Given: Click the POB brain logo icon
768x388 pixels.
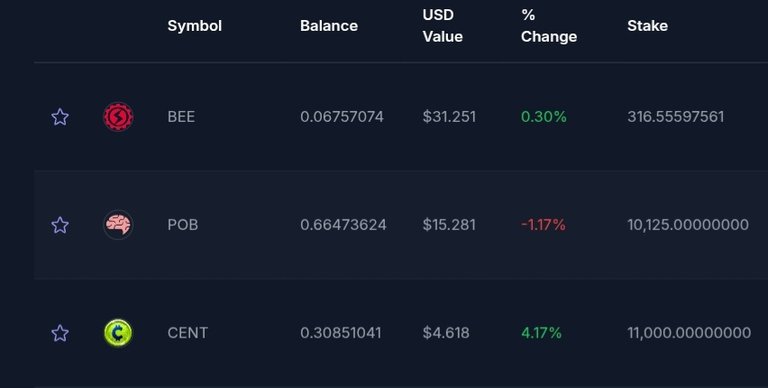Looking at the screenshot, I should [118, 225].
